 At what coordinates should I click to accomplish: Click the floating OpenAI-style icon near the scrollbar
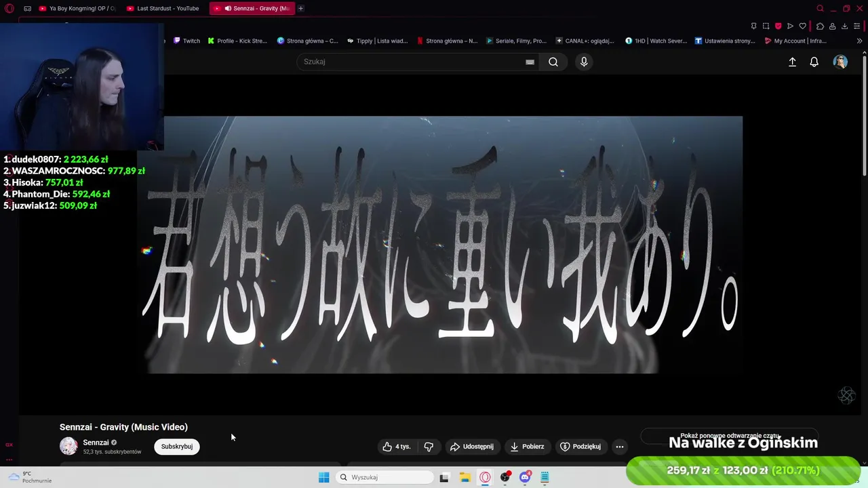(x=846, y=395)
